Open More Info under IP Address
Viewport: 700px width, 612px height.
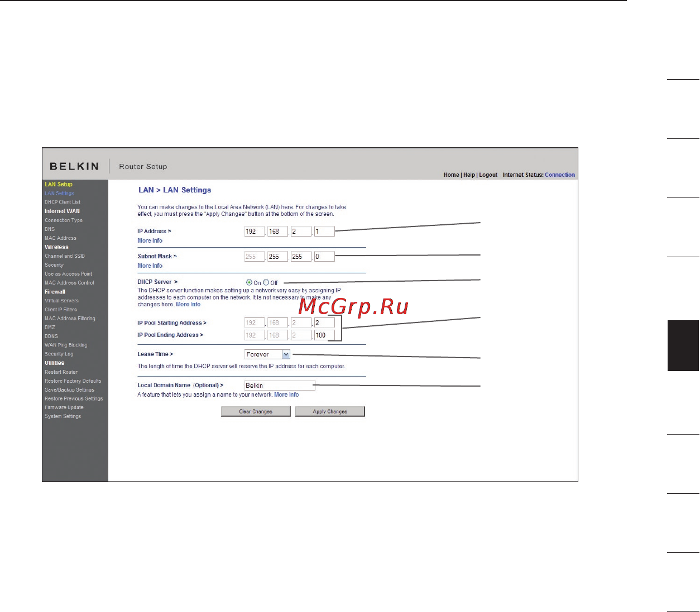[x=150, y=240]
